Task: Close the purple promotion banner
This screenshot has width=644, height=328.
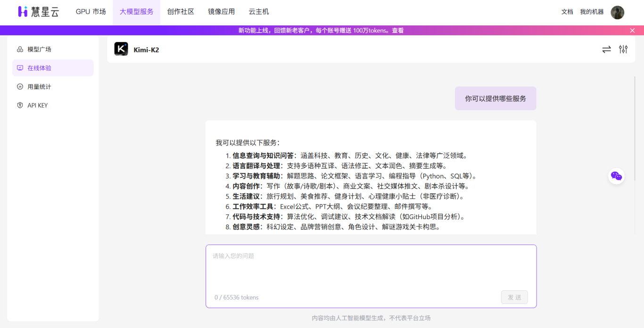Action: pos(632,30)
